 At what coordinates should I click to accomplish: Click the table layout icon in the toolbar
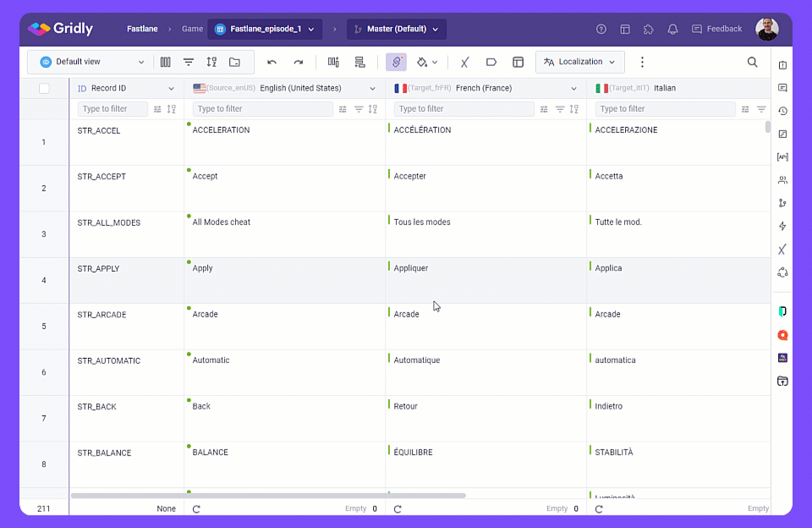(x=518, y=62)
